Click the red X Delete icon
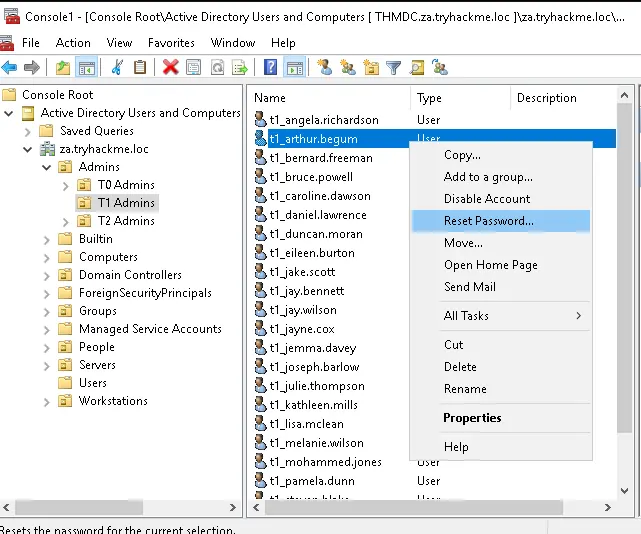641x534 pixels. (x=170, y=67)
